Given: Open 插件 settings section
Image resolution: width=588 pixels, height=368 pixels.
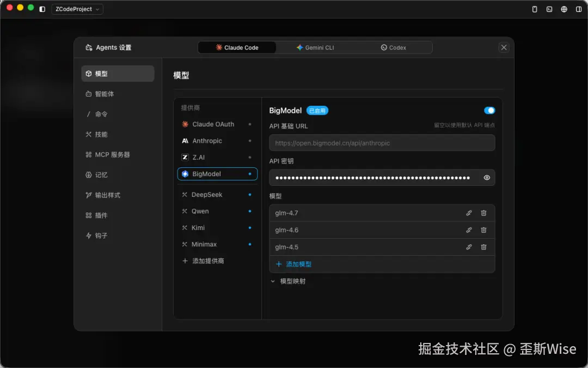Looking at the screenshot, I should tap(118, 215).
